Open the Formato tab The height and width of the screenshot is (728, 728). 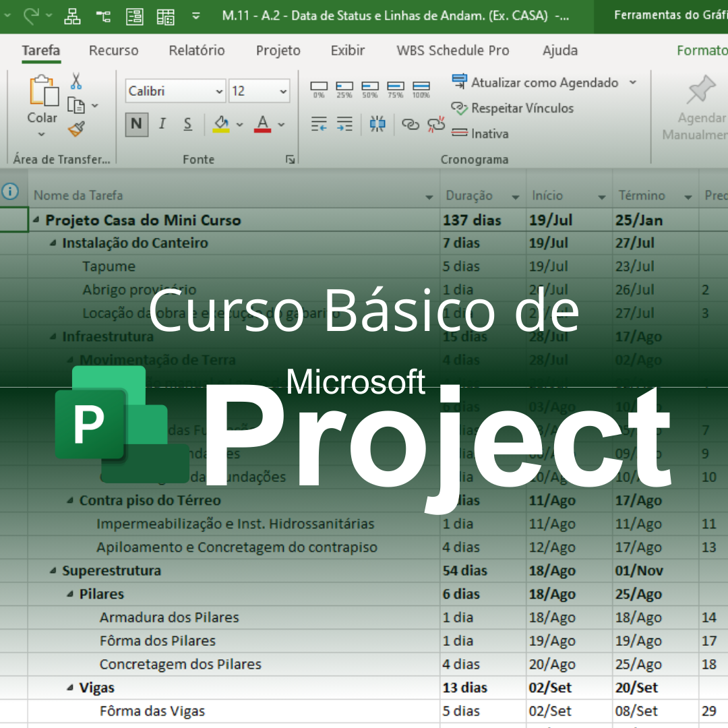[702, 50]
